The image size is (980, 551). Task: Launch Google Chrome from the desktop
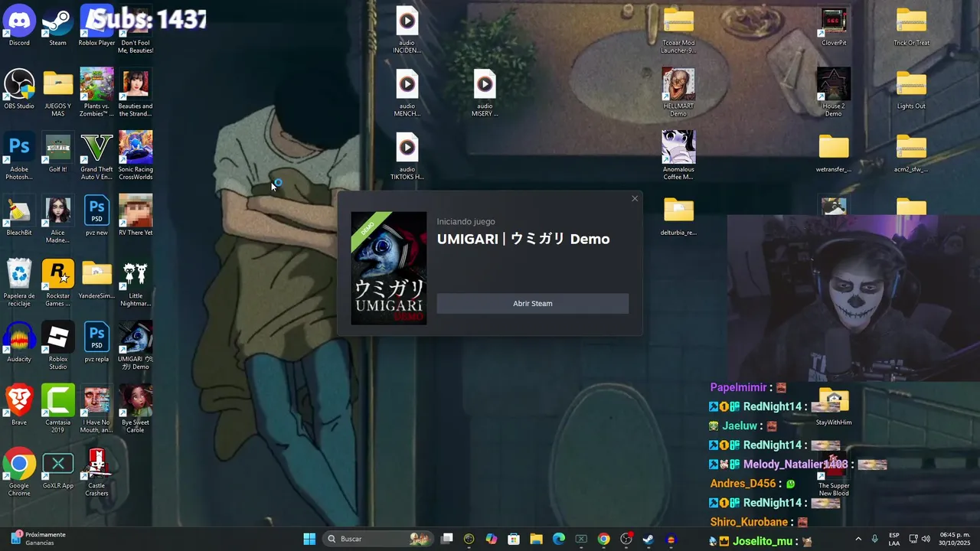point(19,473)
